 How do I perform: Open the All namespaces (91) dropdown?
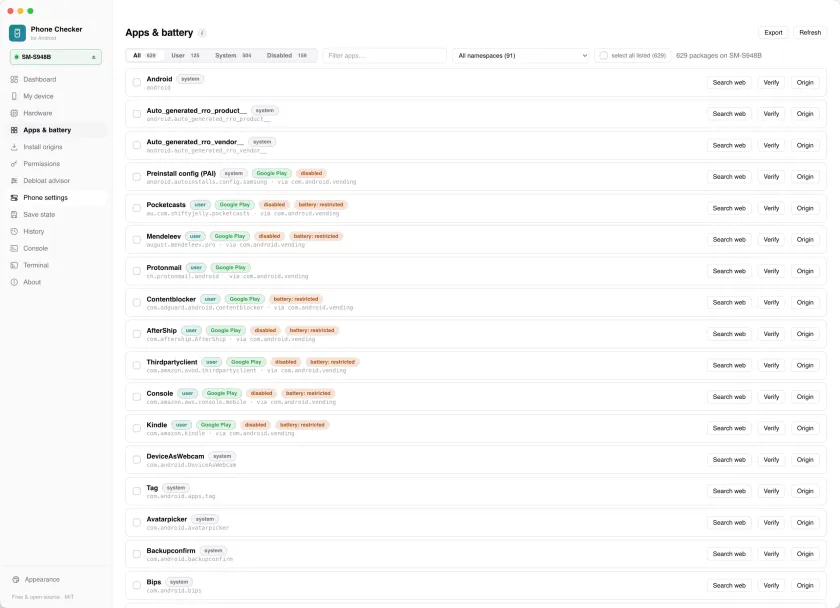coord(521,56)
